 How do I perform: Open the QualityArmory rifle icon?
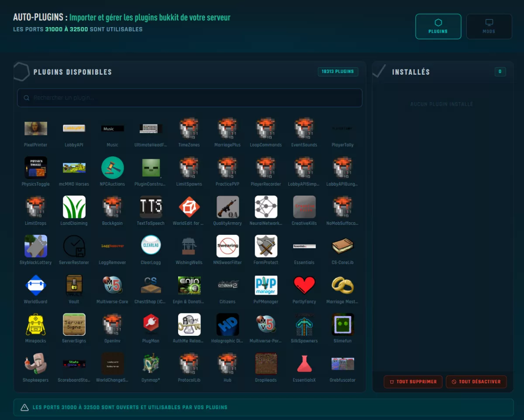pyautogui.click(x=228, y=207)
